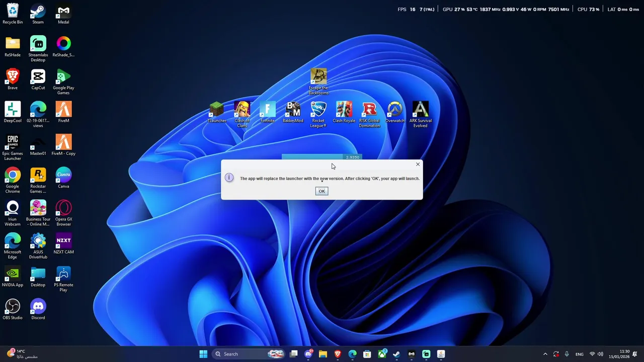Select the Master01 desktop icon

click(x=38, y=145)
